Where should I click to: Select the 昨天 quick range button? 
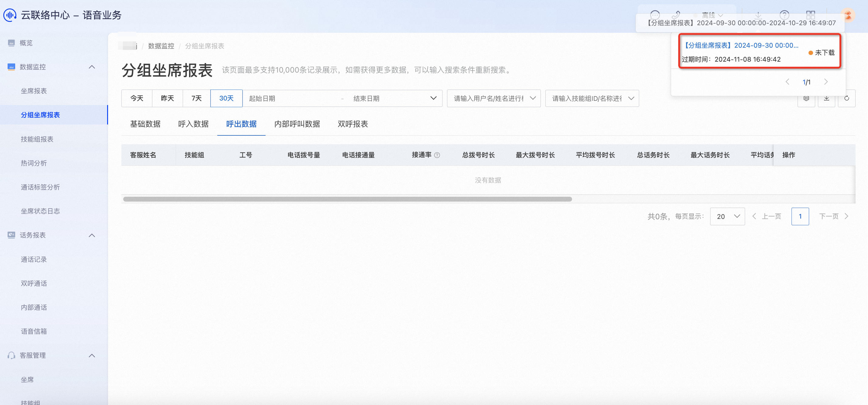click(x=168, y=98)
